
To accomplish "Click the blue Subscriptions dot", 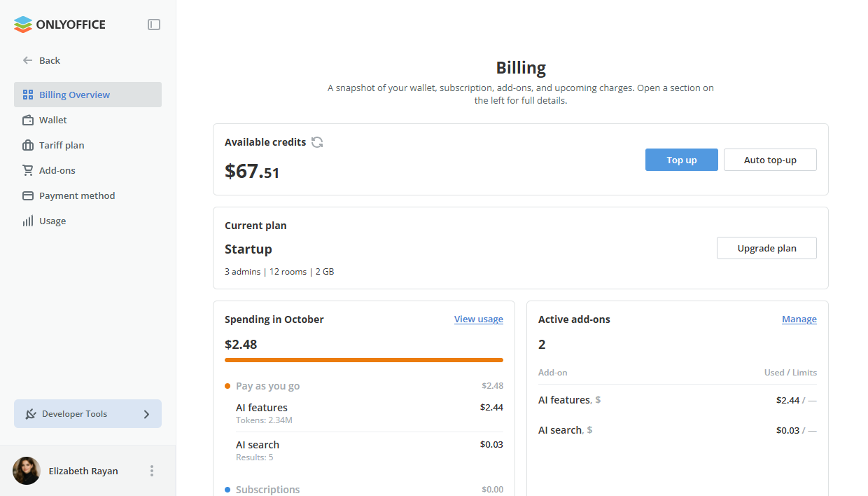I will [227, 490].
